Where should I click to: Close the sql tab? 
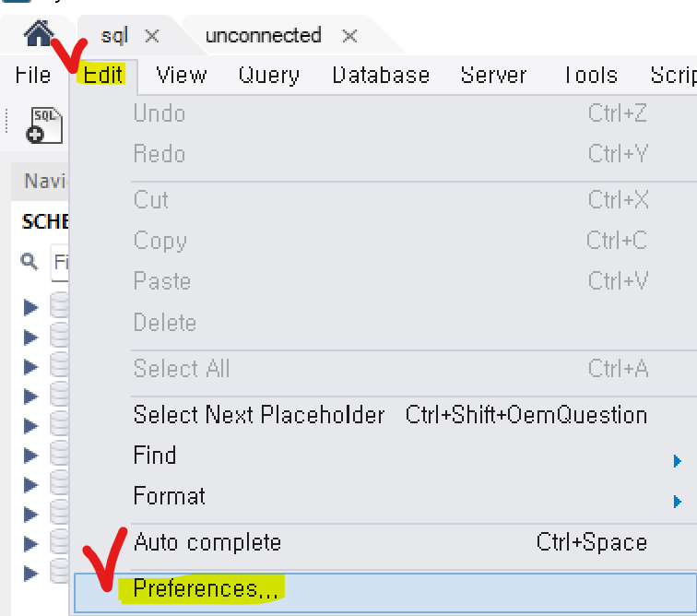[153, 36]
